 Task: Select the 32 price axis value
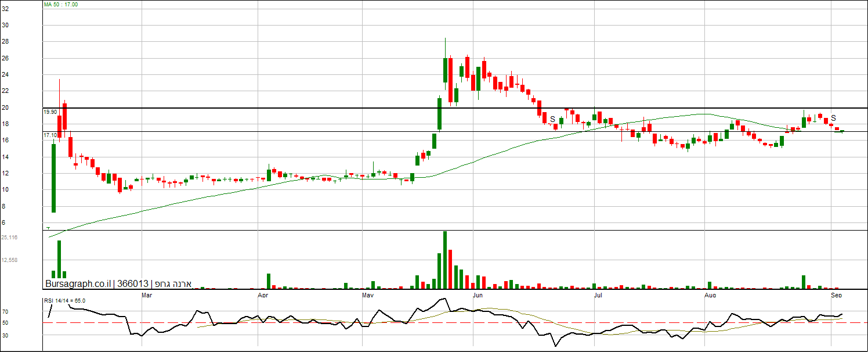(x=5, y=9)
